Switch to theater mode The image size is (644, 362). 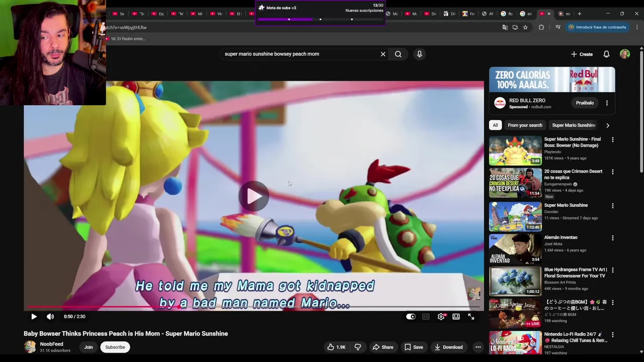coord(456,317)
